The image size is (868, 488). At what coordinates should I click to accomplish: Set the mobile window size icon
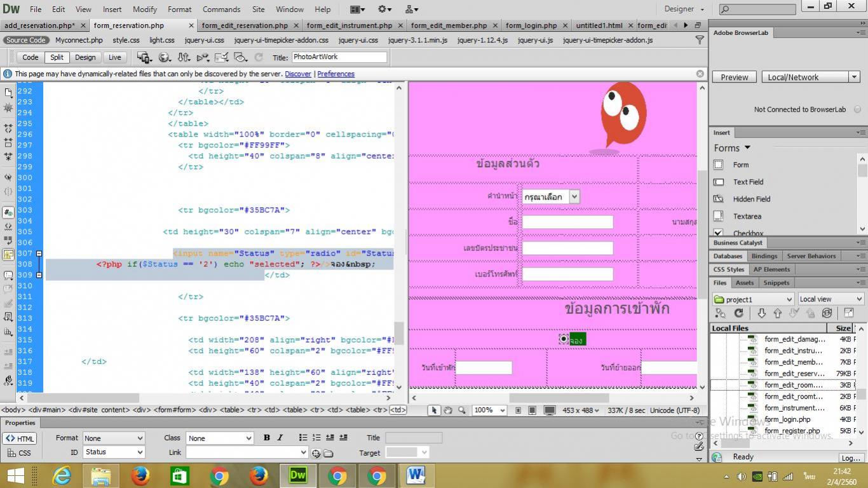pos(518,410)
